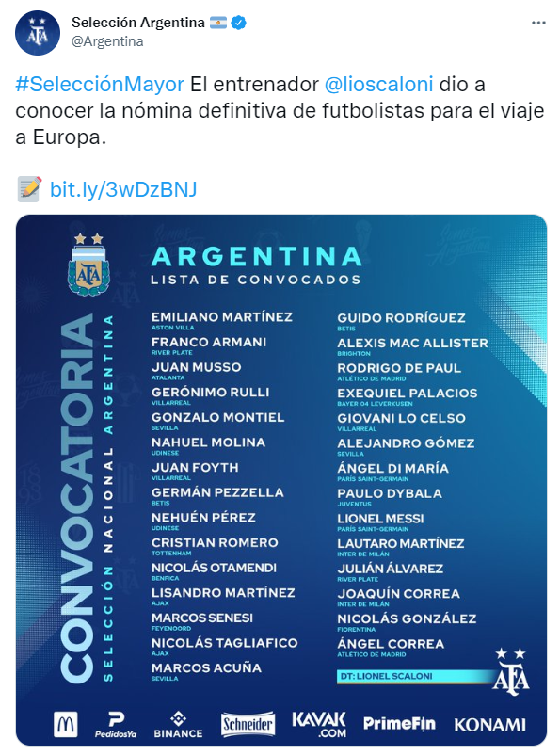Click the blue verified badge
This screenshot has height=755, width=560.
pyautogui.click(x=239, y=23)
